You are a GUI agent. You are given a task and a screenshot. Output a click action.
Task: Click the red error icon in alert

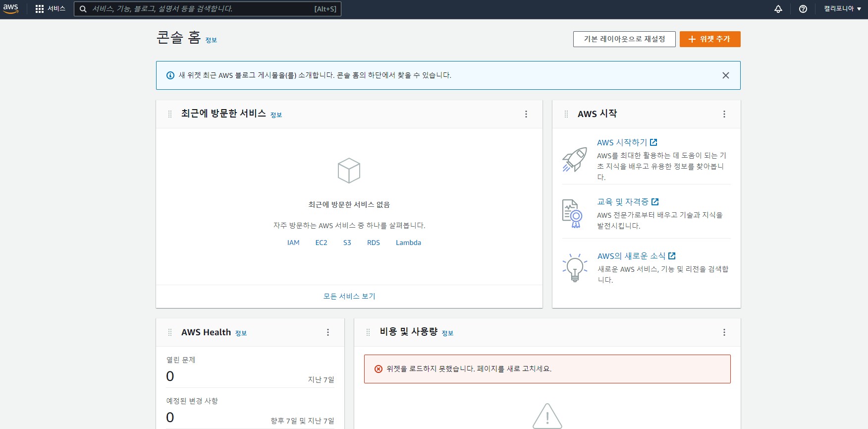coord(379,369)
